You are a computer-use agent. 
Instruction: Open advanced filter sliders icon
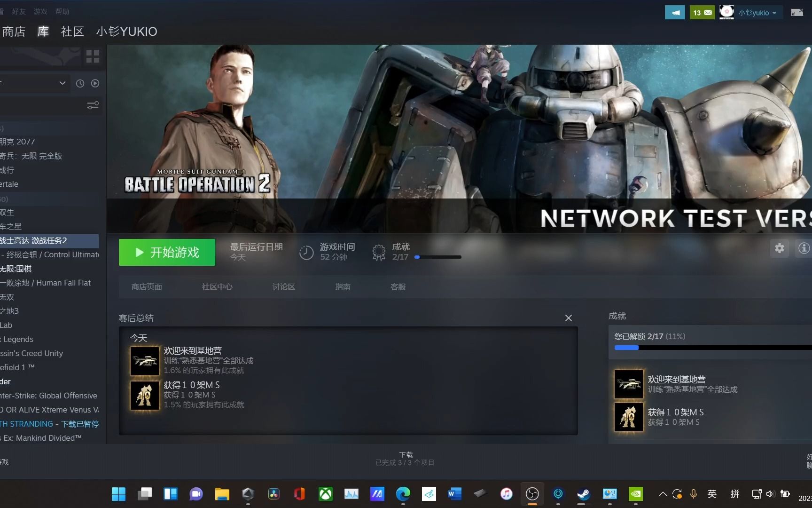point(93,105)
